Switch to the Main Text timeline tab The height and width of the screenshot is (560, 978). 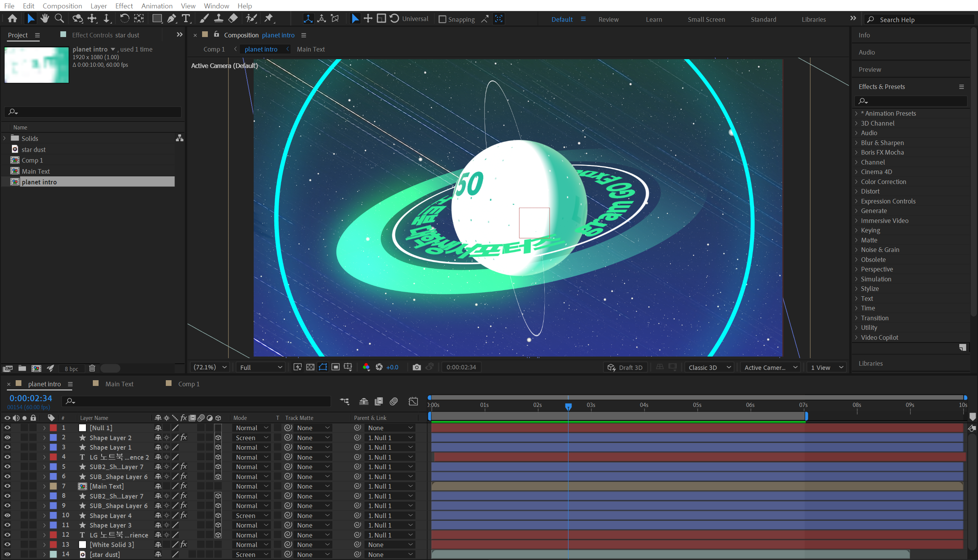(x=119, y=384)
